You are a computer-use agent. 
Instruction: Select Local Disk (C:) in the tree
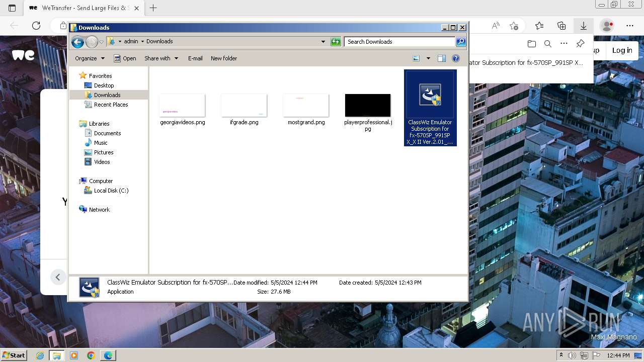111,191
